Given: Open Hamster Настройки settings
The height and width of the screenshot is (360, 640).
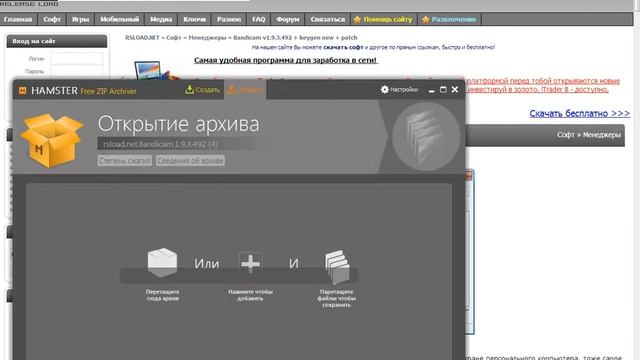Looking at the screenshot, I should 399,89.
